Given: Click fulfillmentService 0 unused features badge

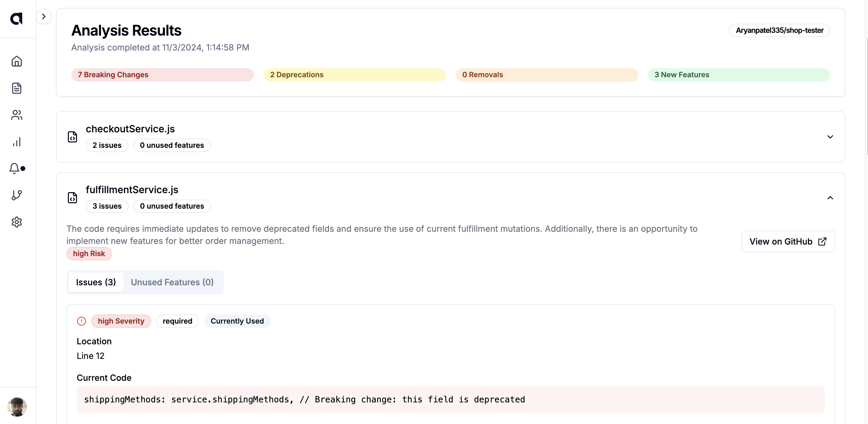Looking at the screenshot, I should coord(172,206).
